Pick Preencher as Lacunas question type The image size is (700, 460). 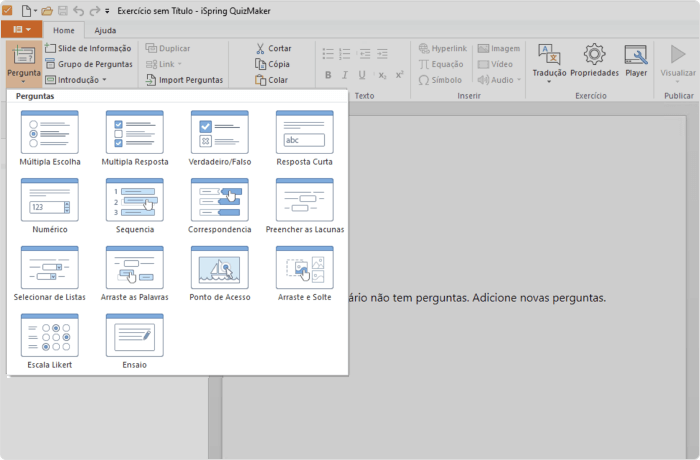click(304, 205)
